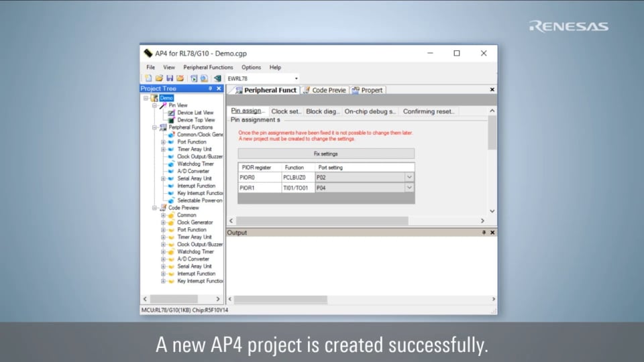Screen dimensions: 644x362
Task: Click the AP4 application icon in title bar
Action: [148, 54]
